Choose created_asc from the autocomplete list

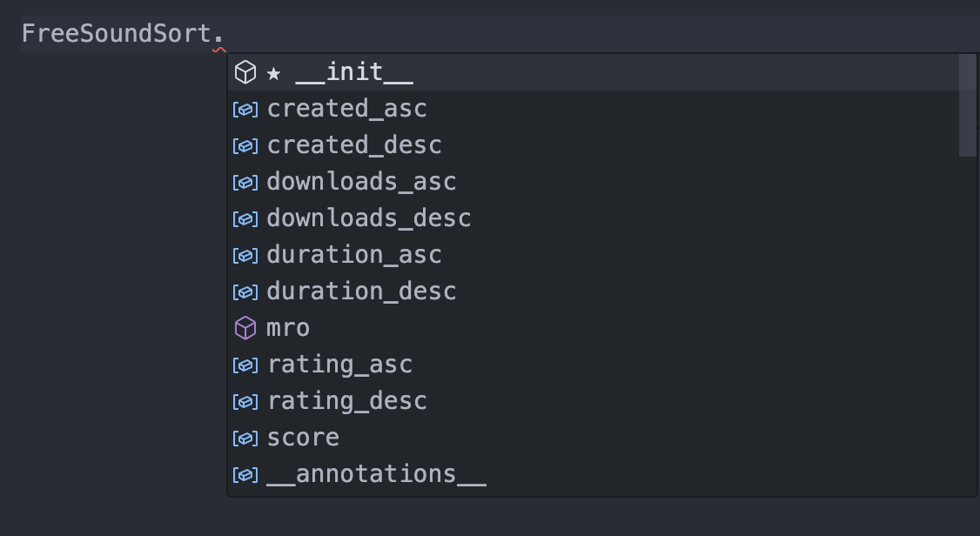point(593,110)
